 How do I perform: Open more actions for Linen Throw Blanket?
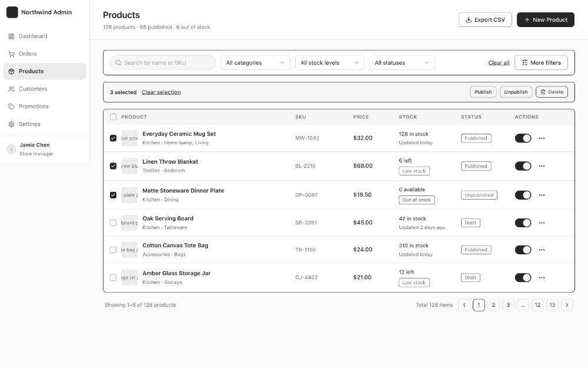(542, 166)
